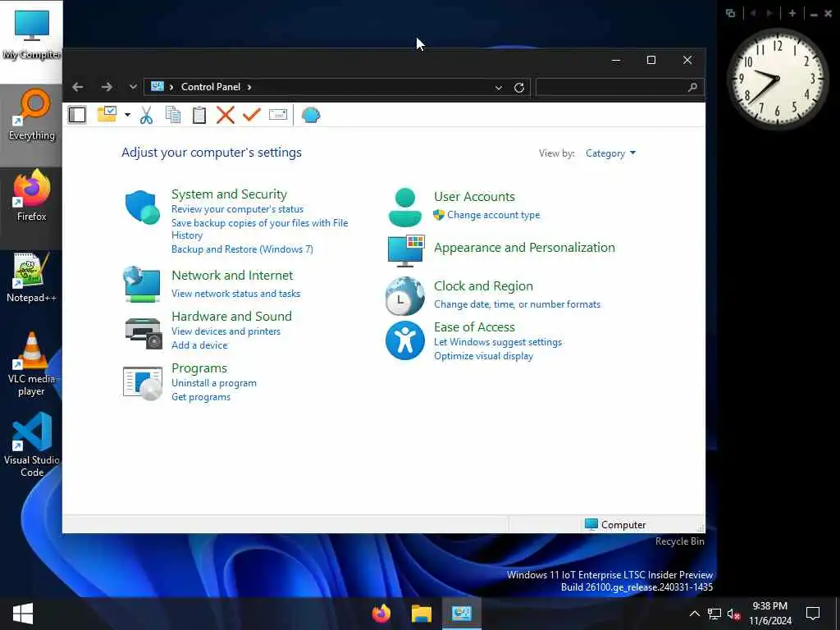
Task: Click the Clock and Region globe icon
Action: tap(404, 295)
